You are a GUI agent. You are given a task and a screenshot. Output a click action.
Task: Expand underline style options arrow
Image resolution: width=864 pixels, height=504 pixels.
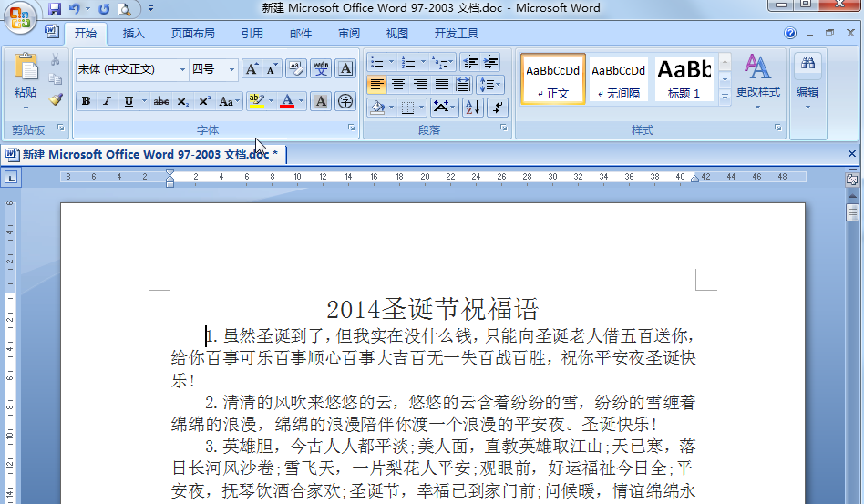pyautogui.click(x=144, y=101)
